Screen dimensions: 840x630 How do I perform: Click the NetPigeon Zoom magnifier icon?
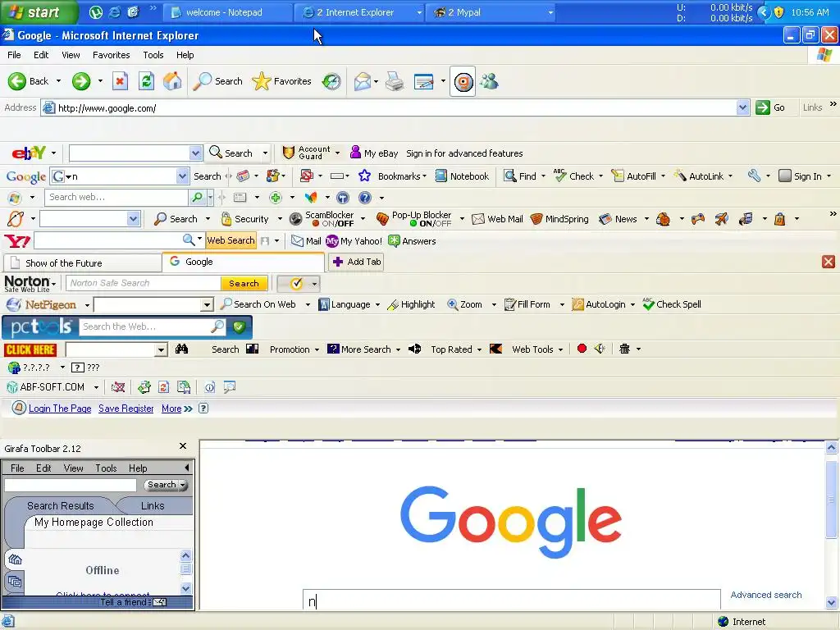click(x=453, y=304)
